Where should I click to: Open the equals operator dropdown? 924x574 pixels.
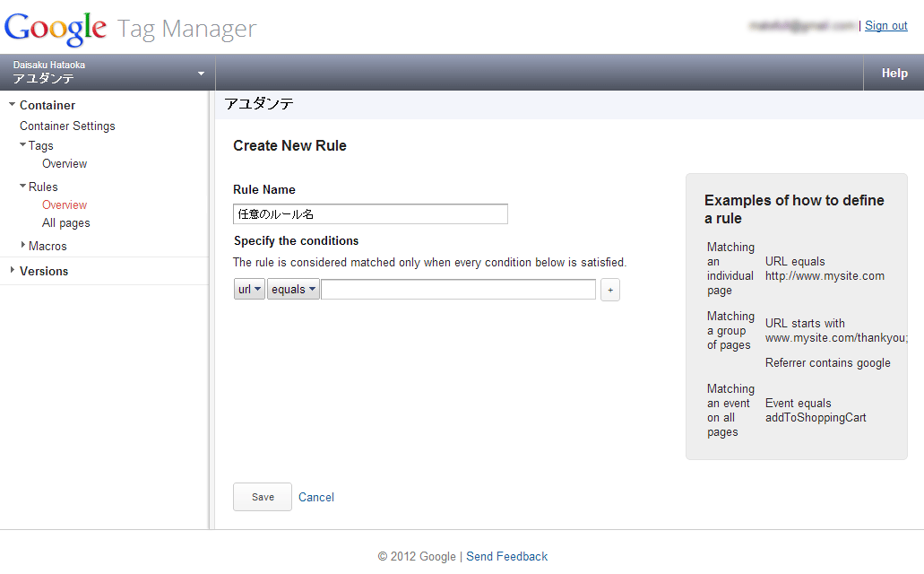click(293, 290)
